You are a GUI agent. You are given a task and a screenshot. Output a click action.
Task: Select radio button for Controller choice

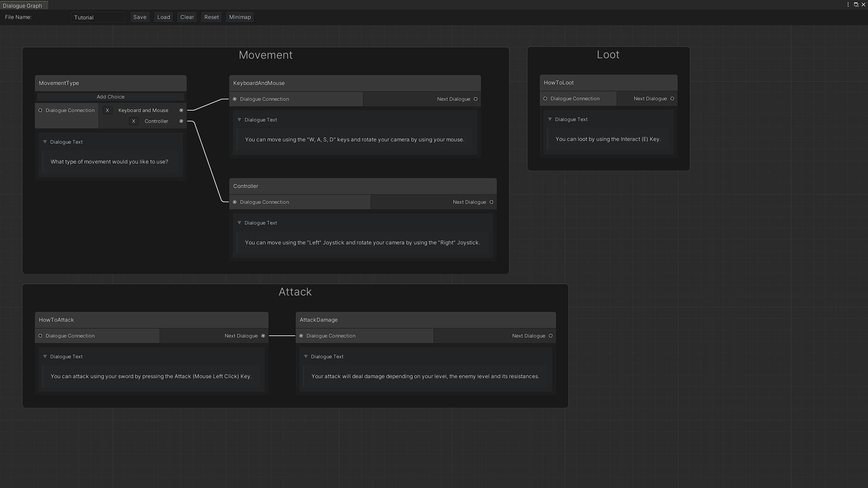click(182, 121)
